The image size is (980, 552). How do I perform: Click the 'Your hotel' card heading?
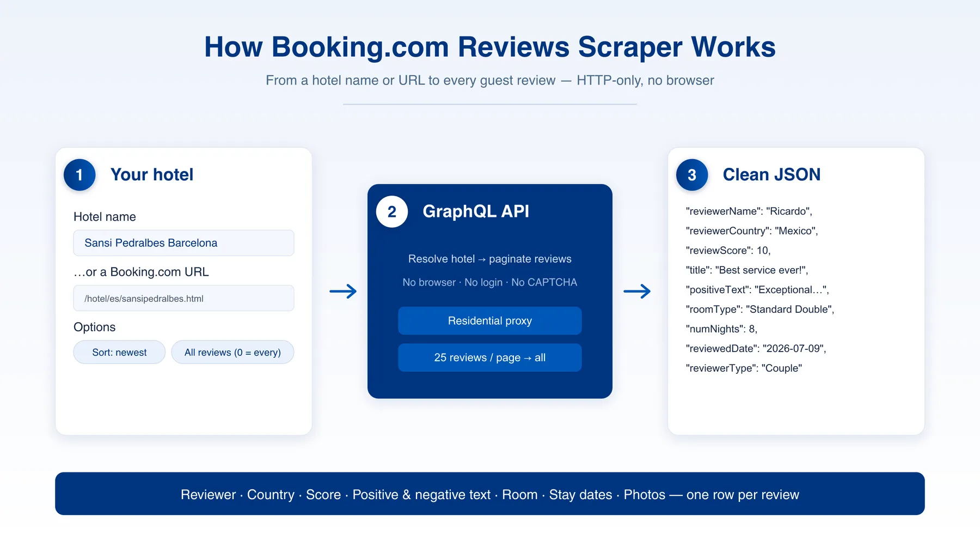(x=152, y=174)
